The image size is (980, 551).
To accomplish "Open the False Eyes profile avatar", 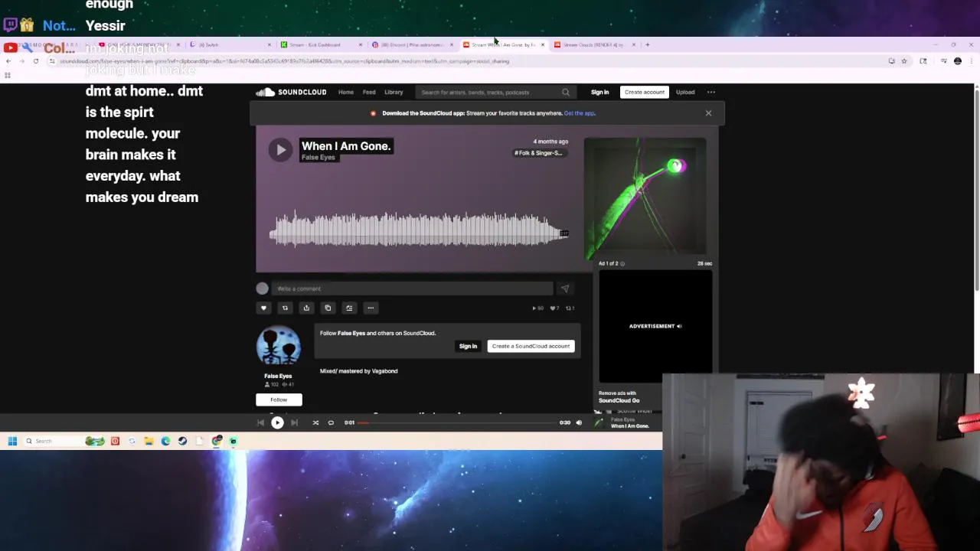I will (x=279, y=346).
